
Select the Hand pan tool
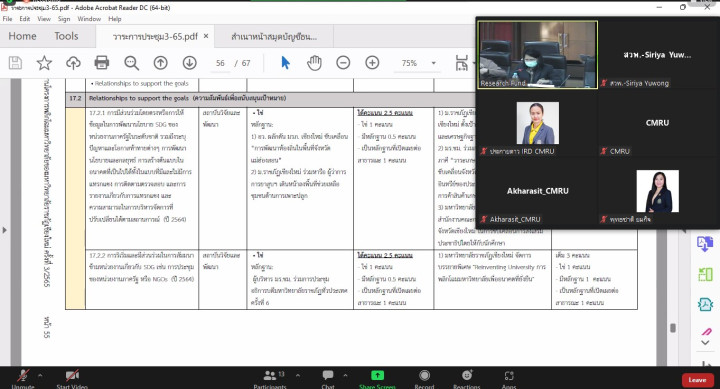coord(314,62)
